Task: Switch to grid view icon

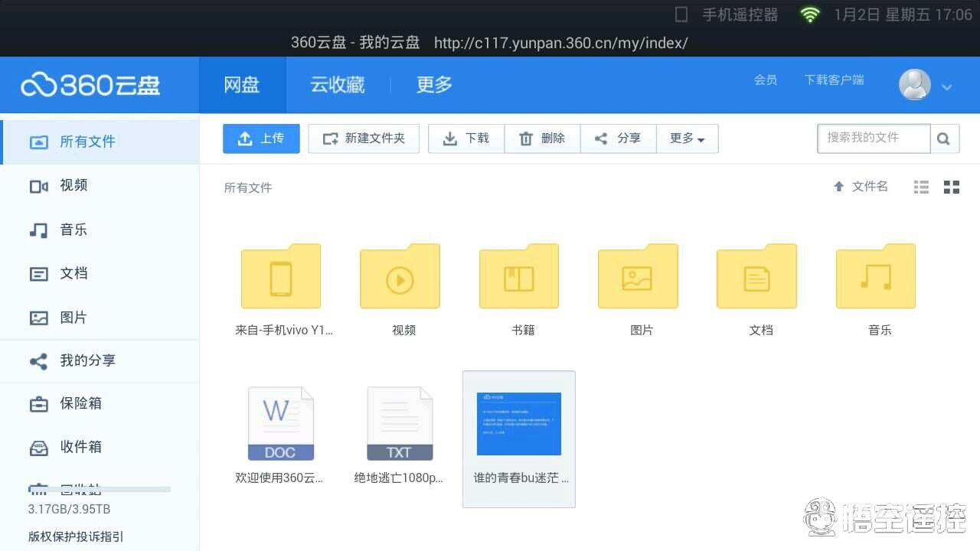Action: pos(952,187)
